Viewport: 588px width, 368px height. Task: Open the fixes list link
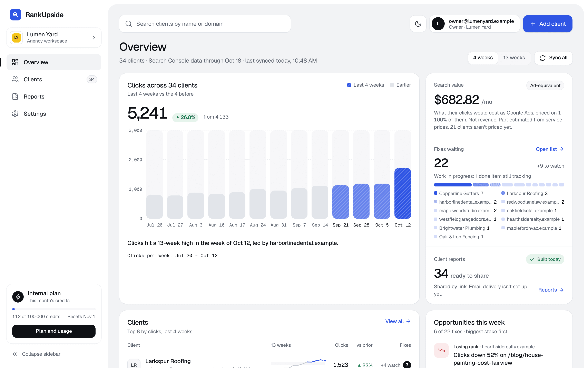click(550, 149)
